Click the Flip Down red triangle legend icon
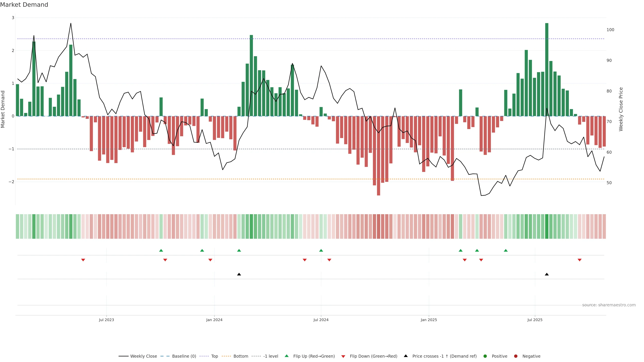644x362 pixels. pos(343,356)
